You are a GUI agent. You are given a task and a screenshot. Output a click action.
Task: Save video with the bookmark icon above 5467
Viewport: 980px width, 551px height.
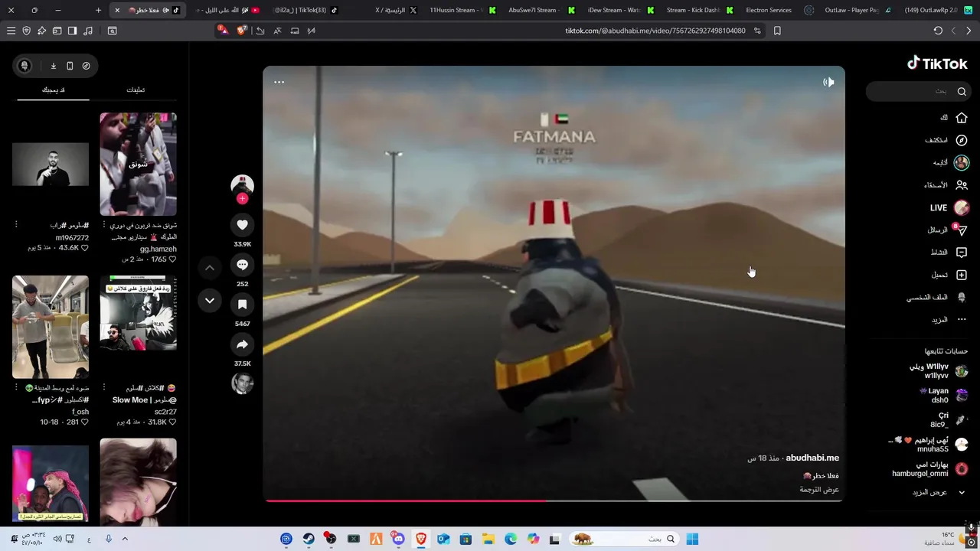[242, 305]
